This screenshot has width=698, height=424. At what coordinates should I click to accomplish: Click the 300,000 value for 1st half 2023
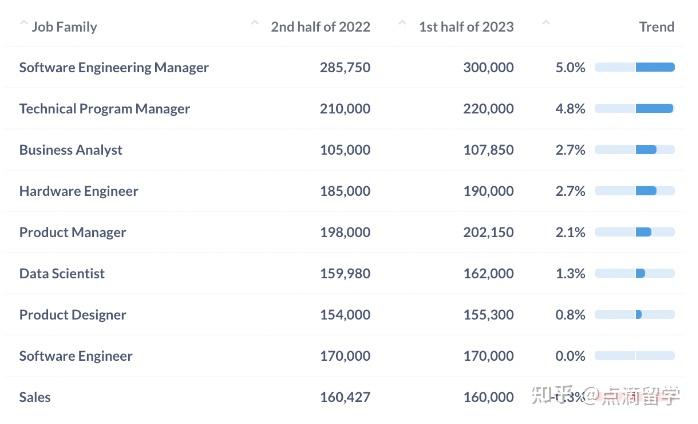[488, 67]
